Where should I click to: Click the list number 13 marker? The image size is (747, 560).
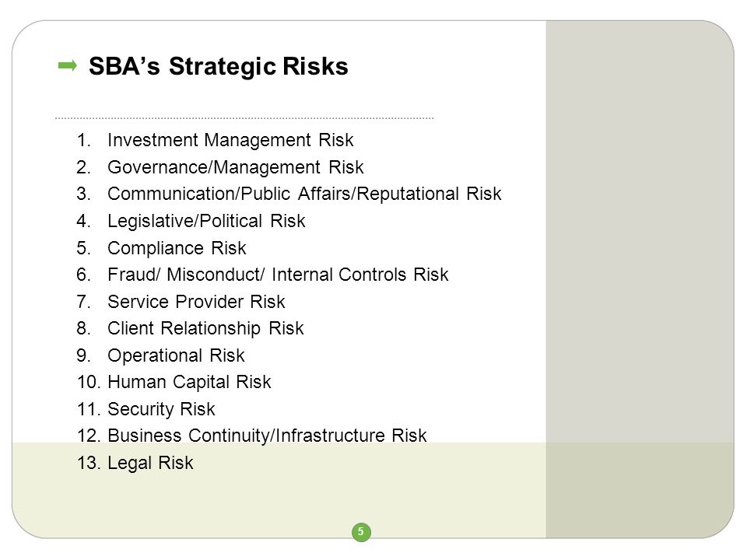click(x=89, y=463)
